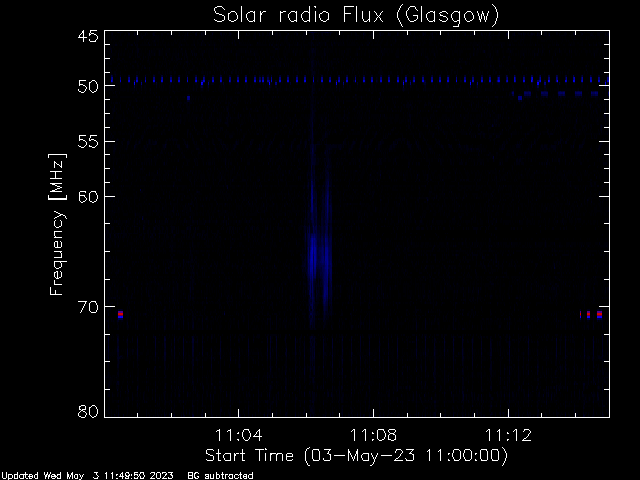The width and height of the screenshot is (640, 480).
Task: Click the 11:08 time tick label
Action: point(373,435)
